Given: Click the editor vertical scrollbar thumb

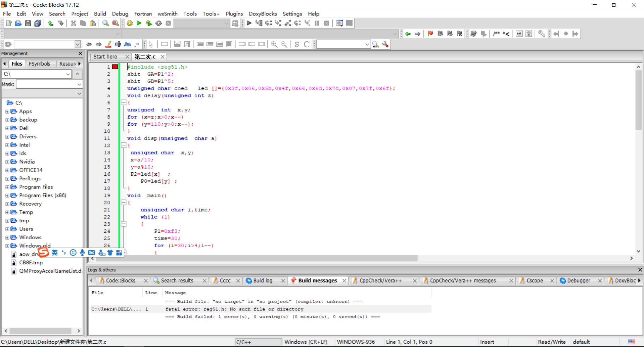Looking at the screenshot, I should point(638,100).
